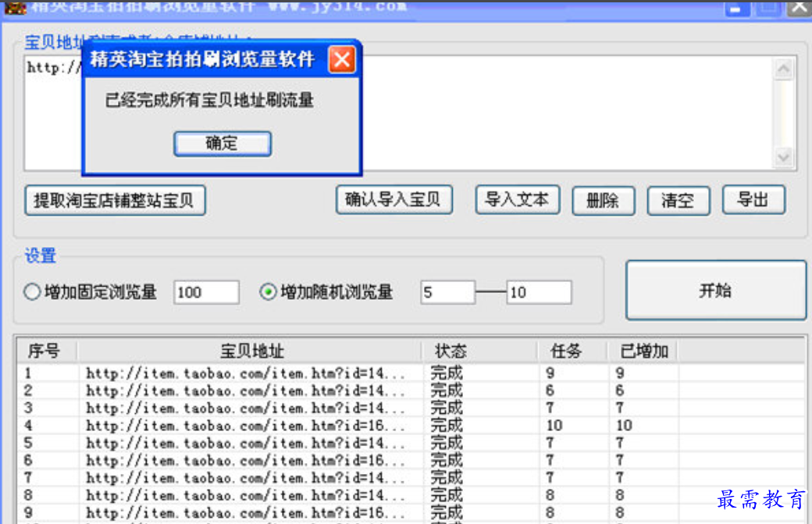Click the large 开始 button
Screen dimensions: 812x524
pyautogui.click(x=716, y=291)
